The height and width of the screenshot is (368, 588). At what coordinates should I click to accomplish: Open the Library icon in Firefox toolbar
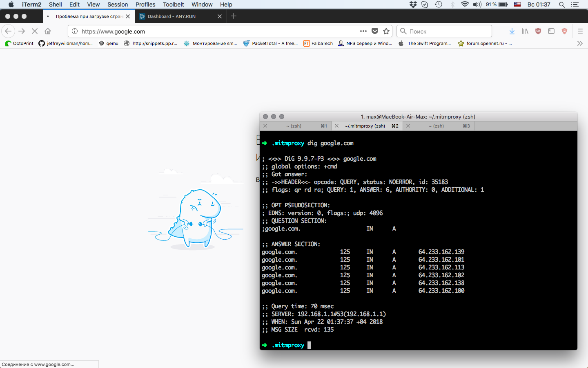click(525, 31)
